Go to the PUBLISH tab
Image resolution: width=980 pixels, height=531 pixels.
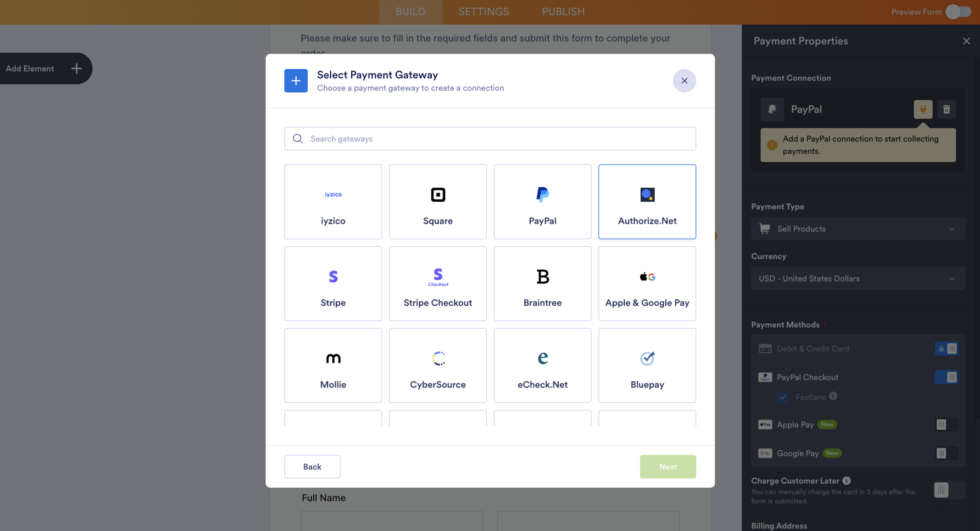(563, 12)
